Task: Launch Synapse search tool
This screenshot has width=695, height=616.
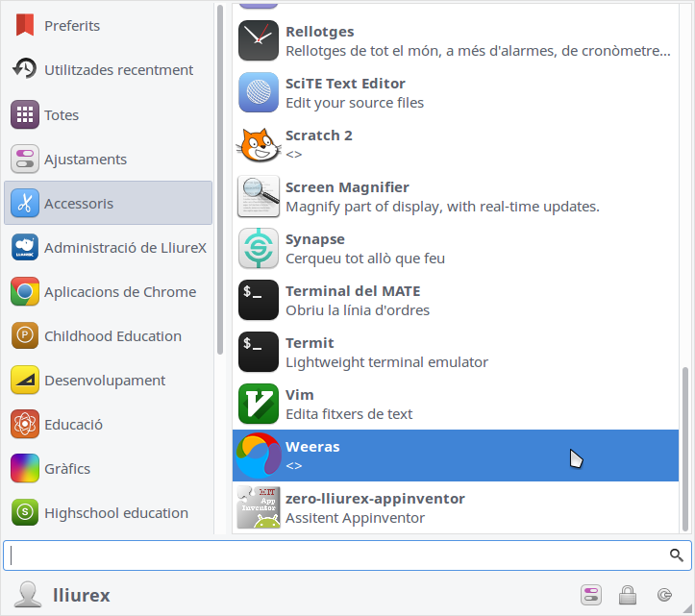Action: pos(259,249)
